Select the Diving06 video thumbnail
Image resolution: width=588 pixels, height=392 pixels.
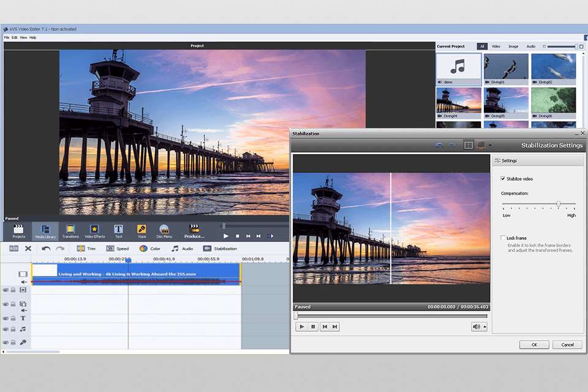[x=553, y=104]
